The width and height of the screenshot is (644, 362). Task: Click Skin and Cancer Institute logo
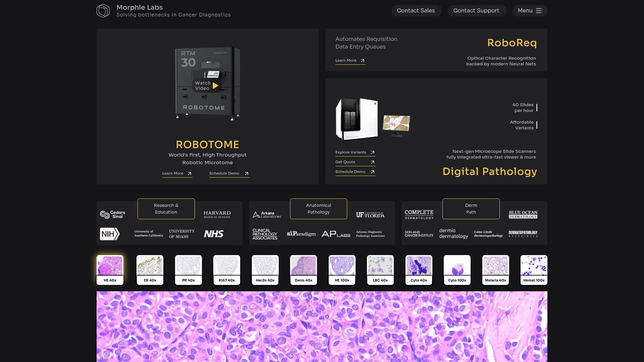(419, 234)
